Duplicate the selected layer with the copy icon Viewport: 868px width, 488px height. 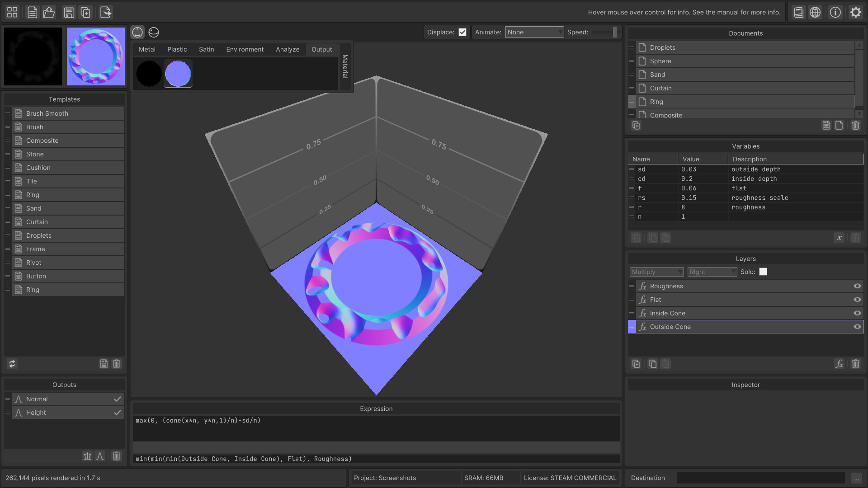652,364
